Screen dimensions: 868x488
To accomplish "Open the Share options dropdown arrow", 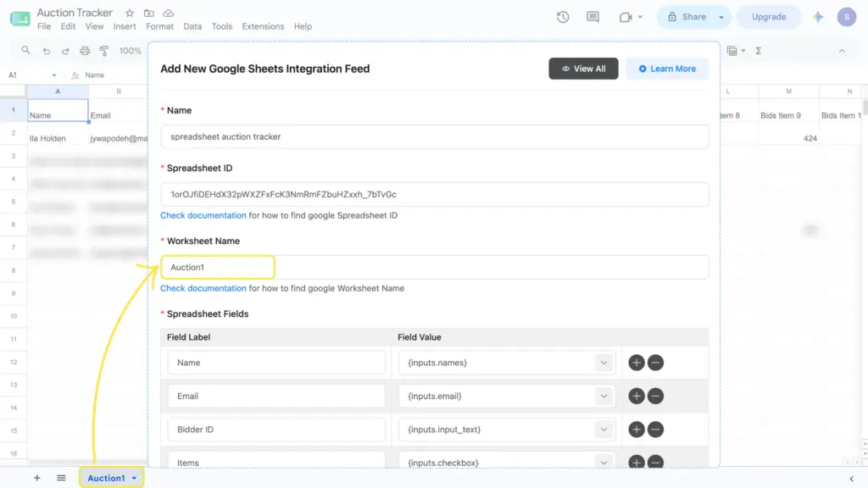I will [x=721, y=17].
